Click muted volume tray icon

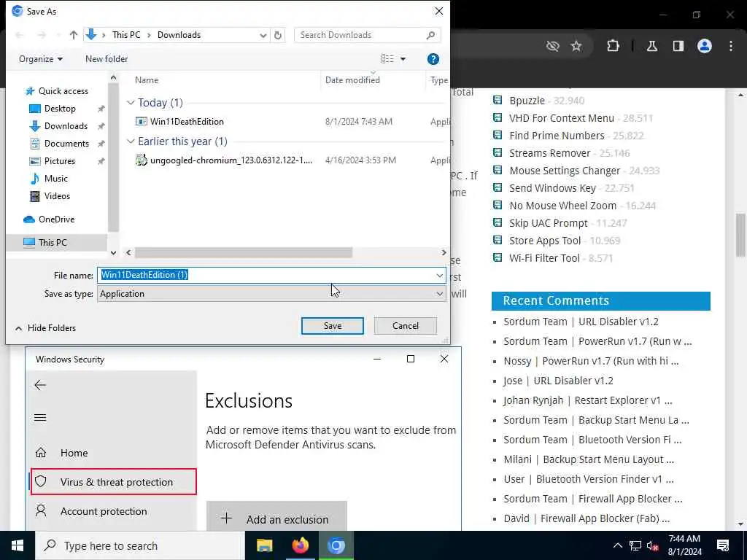(652, 545)
